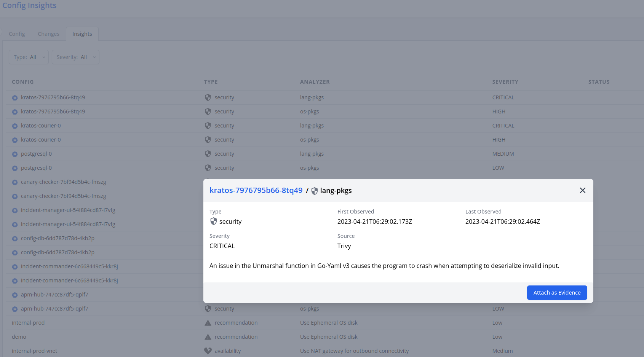644x357 pixels.
Task: Click icon of first incident-manager-ui-54f884cd87-l7vfg row
Action: (15, 210)
